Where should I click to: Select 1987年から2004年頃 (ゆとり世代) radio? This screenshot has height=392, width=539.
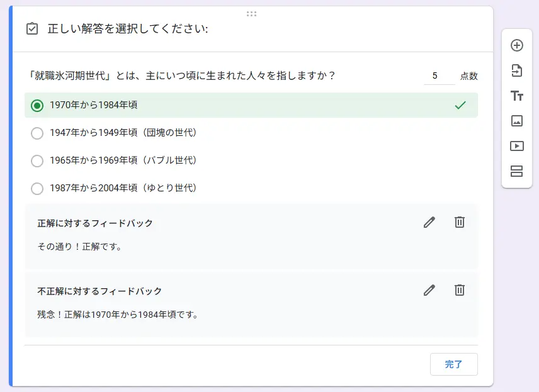(37, 189)
